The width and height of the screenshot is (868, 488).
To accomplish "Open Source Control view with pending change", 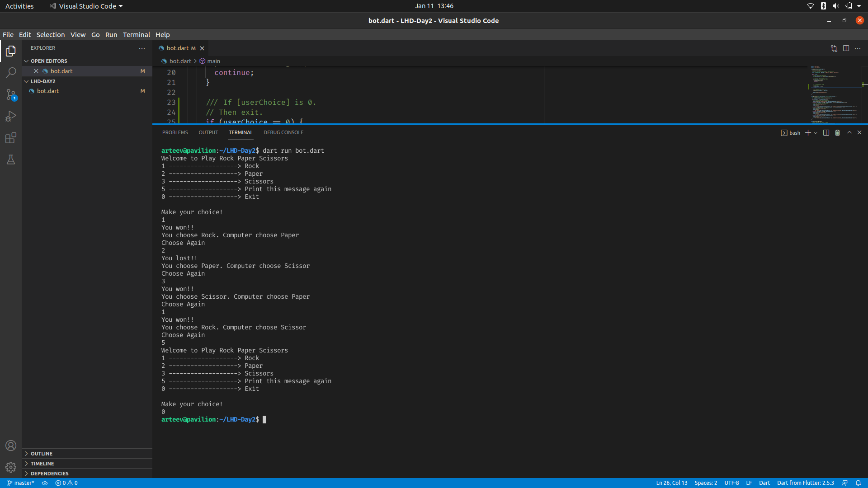I will click(11, 94).
